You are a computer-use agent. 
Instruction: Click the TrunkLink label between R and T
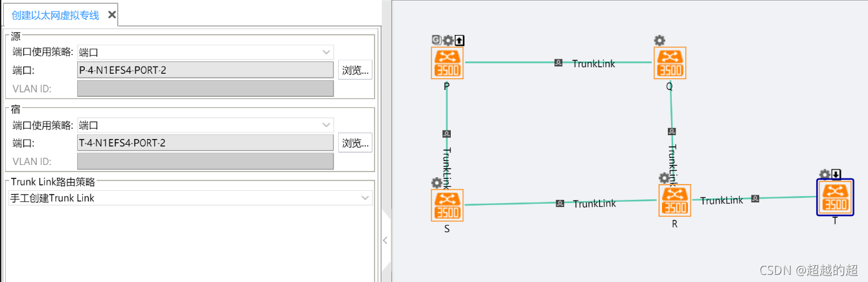tap(722, 201)
